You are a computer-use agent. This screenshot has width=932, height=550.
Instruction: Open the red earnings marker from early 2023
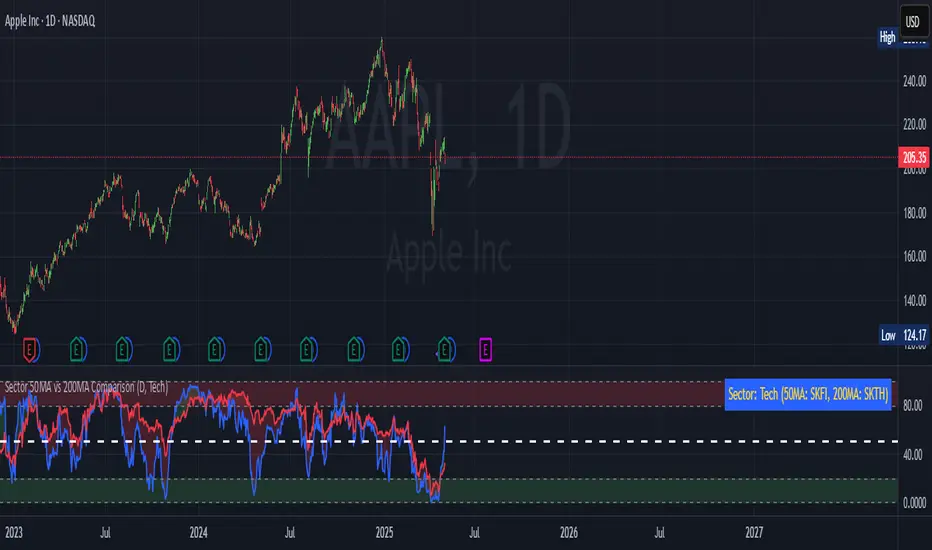point(30,350)
